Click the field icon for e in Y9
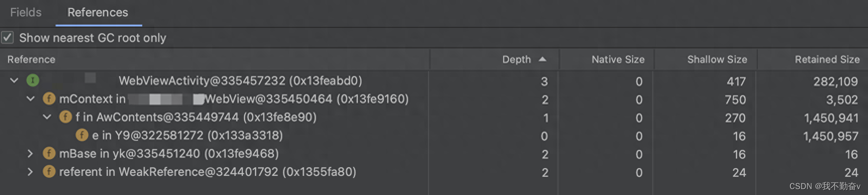The width and height of the screenshot is (868, 195). [82, 135]
